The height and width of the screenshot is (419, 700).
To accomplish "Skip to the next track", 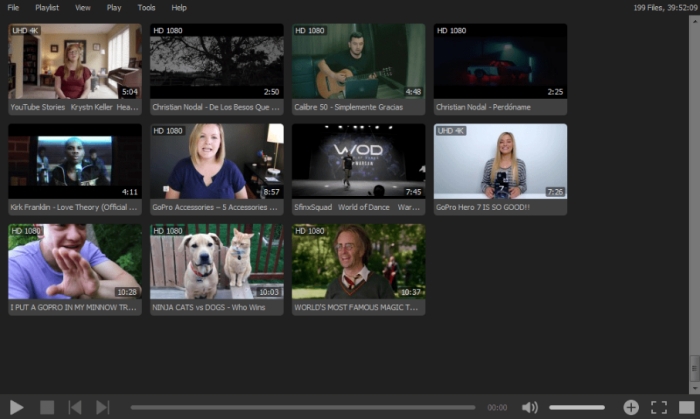I will 102,407.
